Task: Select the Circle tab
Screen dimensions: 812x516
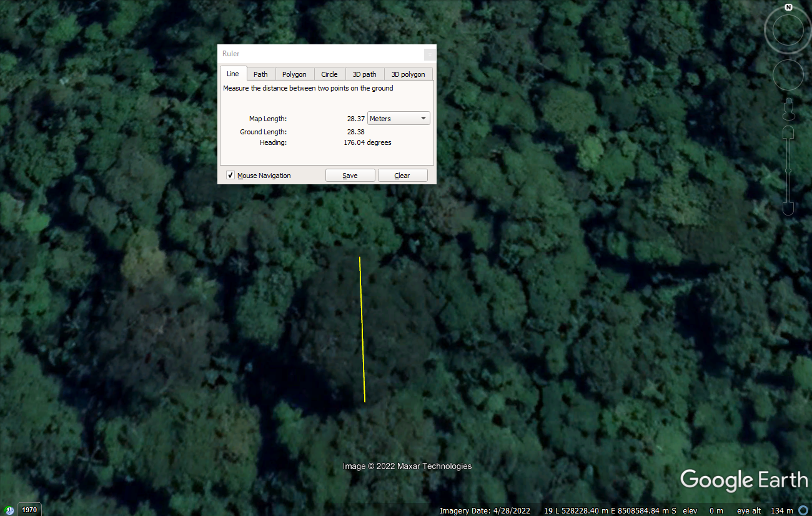Action: click(329, 74)
